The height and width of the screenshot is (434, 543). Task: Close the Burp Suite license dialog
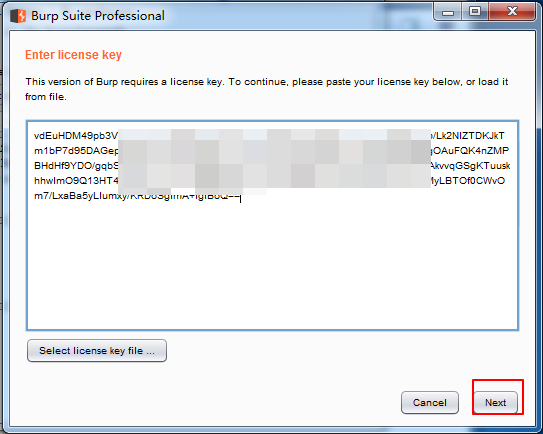click(x=512, y=12)
